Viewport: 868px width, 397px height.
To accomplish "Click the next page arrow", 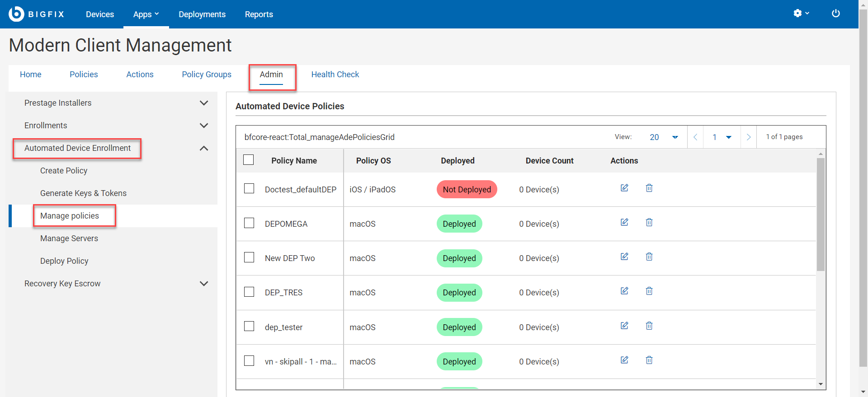I will 749,137.
